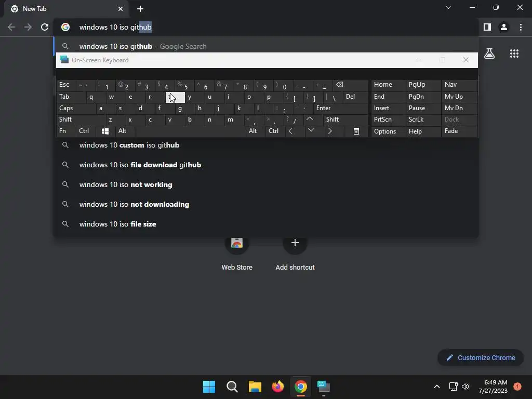Viewport: 532px width, 399px height.
Task: Click the Add shortcut tile
Action: pyautogui.click(x=295, y=253)
